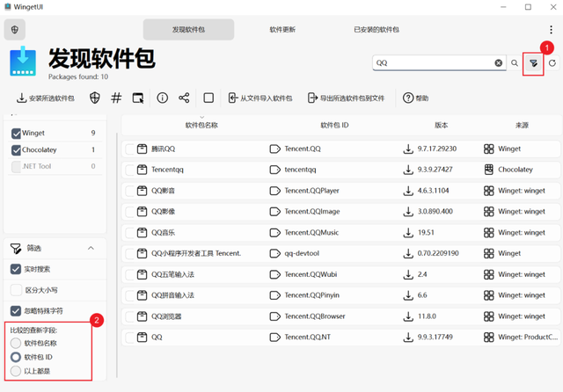Click the tag icon next to Tencent.QQWubi
The width and height of the screenshot is (563, 392).
(274, 275)
